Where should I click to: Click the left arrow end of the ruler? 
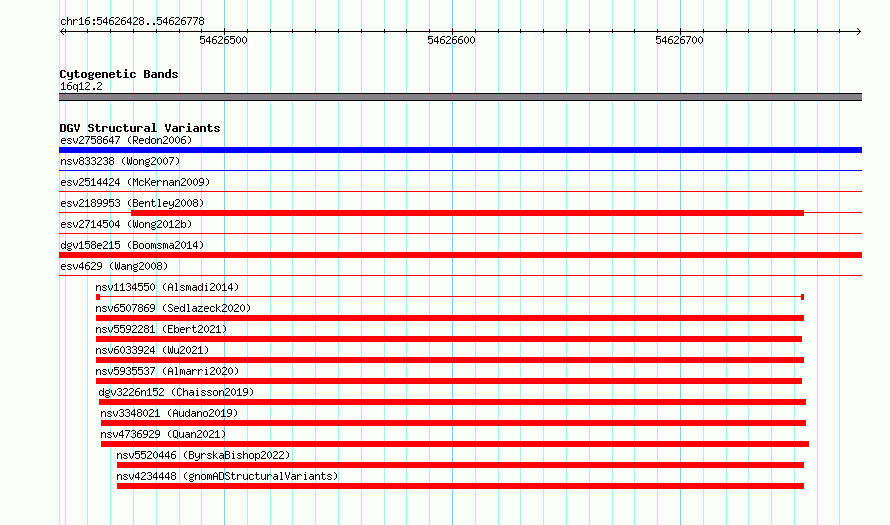[x=63, y=31]
